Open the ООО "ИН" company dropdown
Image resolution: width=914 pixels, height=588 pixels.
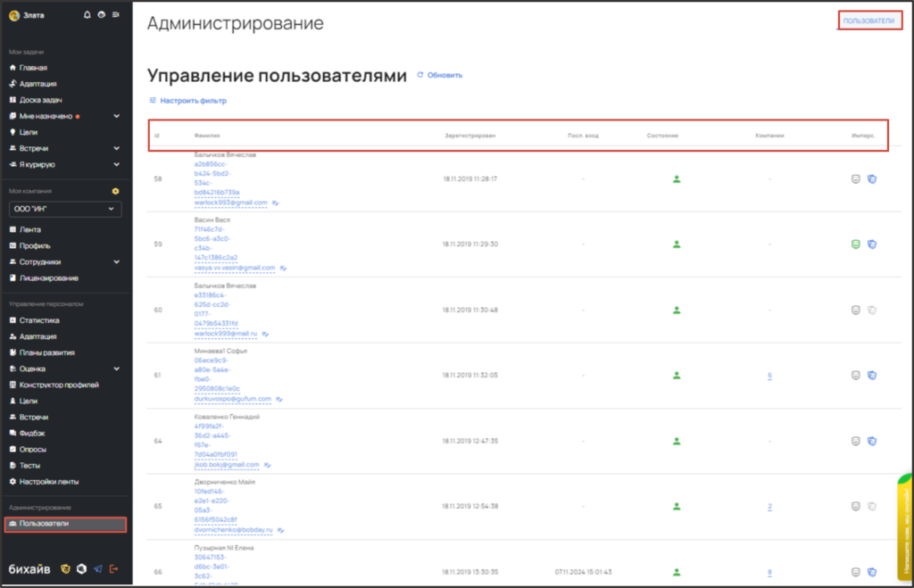click(x=63, y=209)
